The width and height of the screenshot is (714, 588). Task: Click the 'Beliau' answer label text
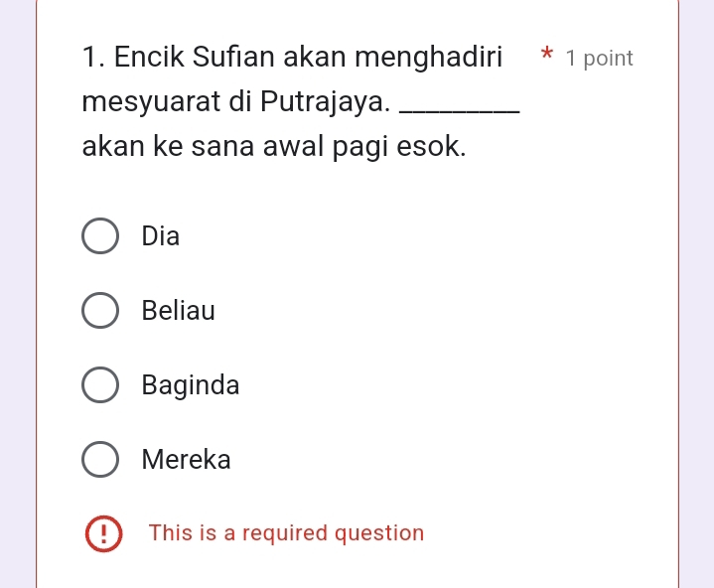(x=178, y=311)
